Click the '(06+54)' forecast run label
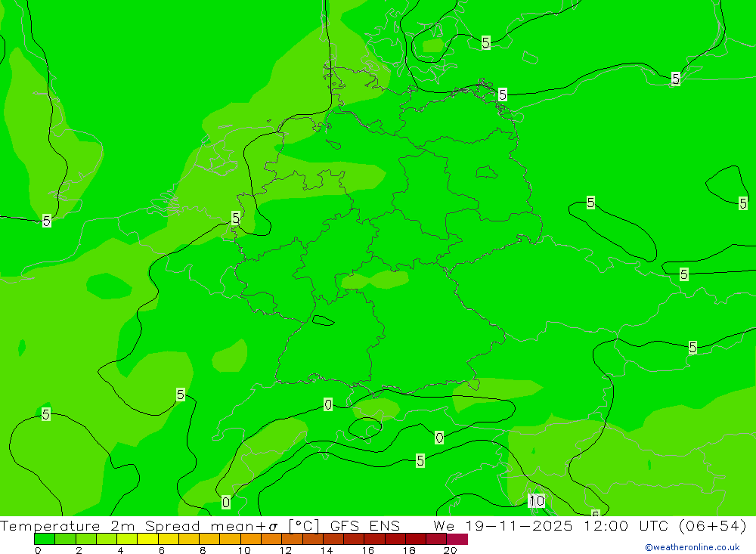Image resolution: width=756 pixels, height=554 pixels. [713, 525]
